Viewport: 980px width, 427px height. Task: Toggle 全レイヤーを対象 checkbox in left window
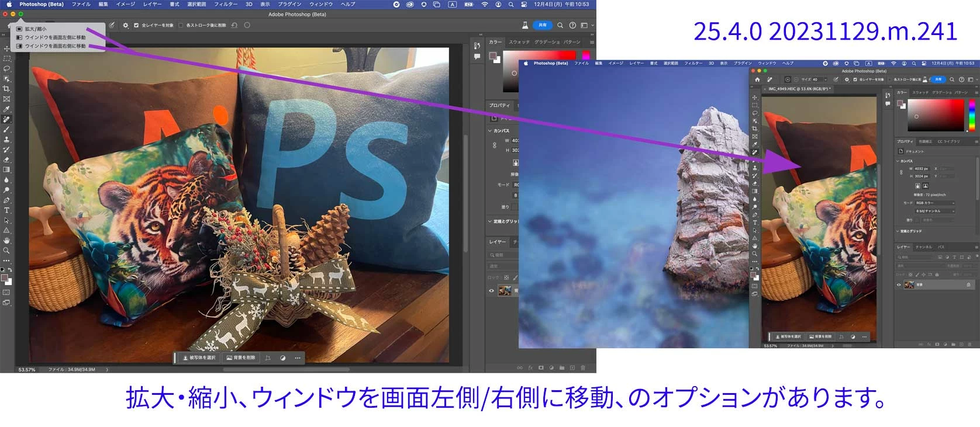coord(136,25)
